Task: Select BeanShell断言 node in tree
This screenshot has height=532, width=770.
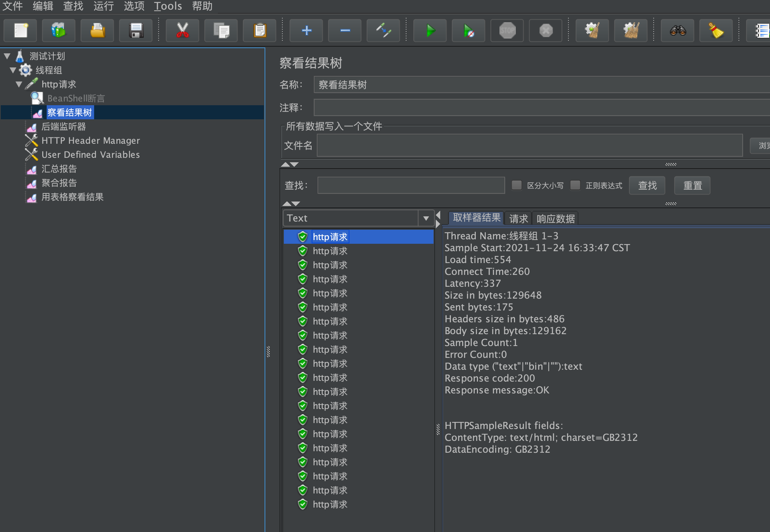Action: 76,98
